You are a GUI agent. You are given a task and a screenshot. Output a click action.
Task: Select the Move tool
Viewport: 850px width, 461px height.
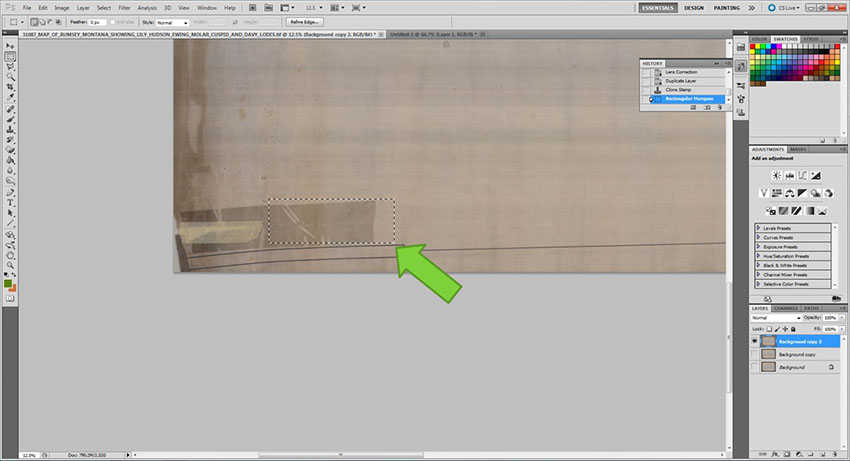[x=10, y=47]
